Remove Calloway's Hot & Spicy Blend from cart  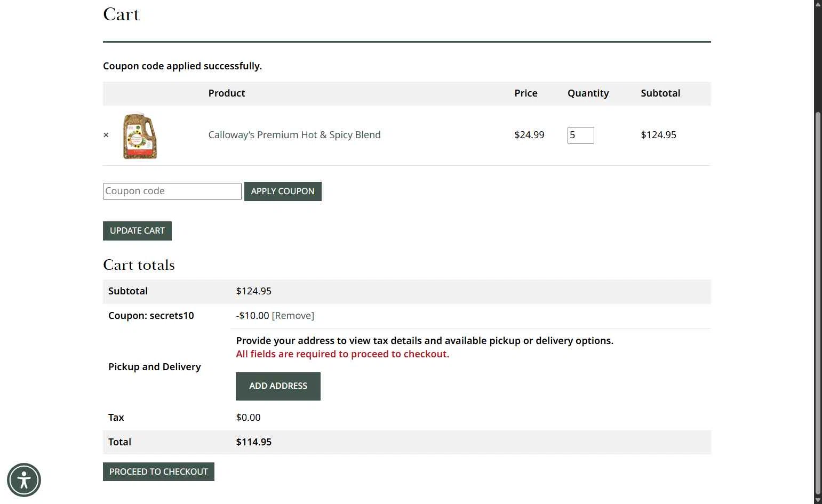coord(106,135)
